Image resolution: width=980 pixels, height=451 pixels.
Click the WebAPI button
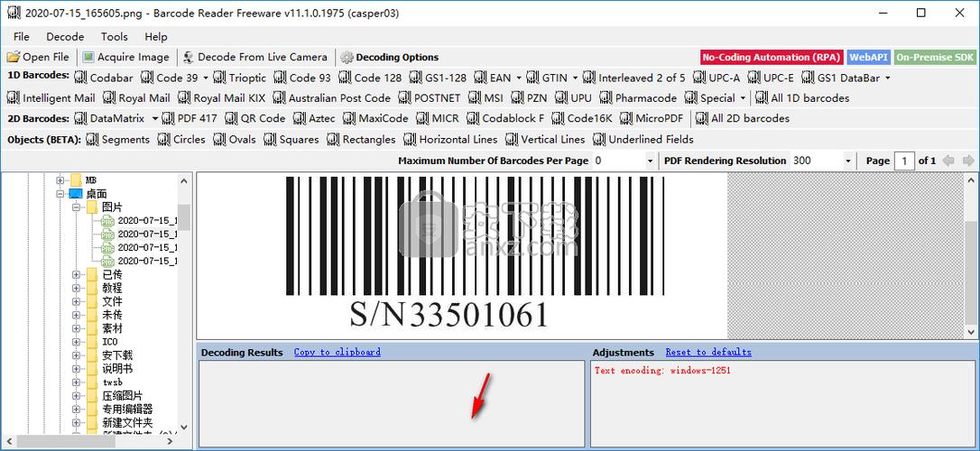[x=869, y=57]
